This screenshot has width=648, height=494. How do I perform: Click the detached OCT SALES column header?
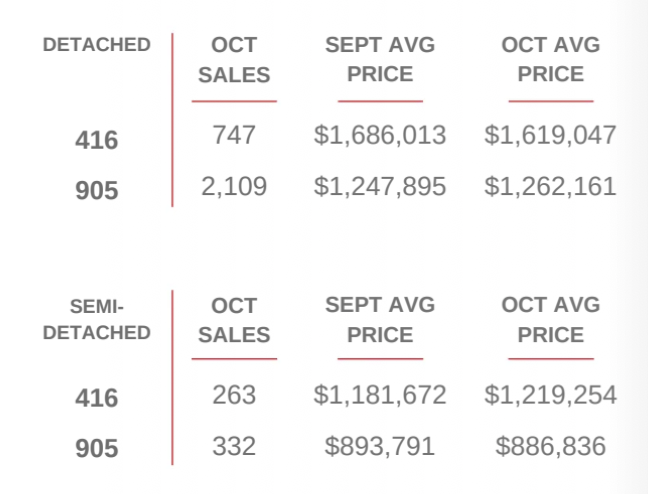pyautogui.click(x=234, y=60)
